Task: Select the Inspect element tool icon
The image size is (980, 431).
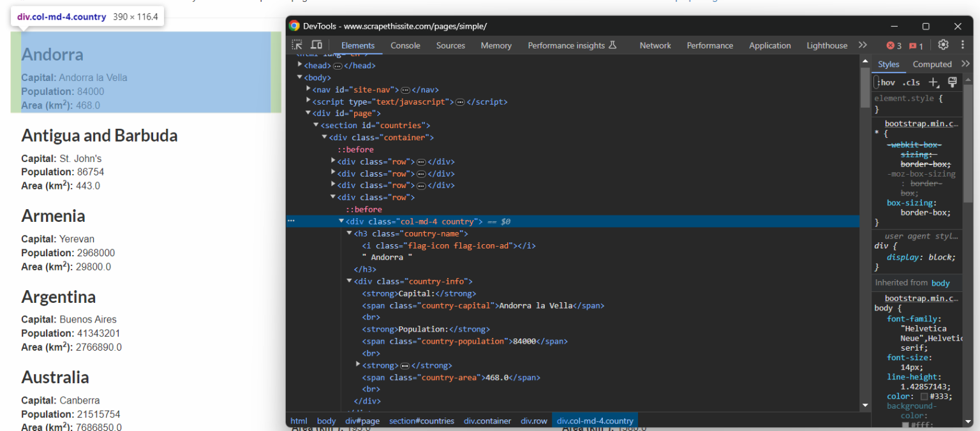Action: [x=297, y=45]
